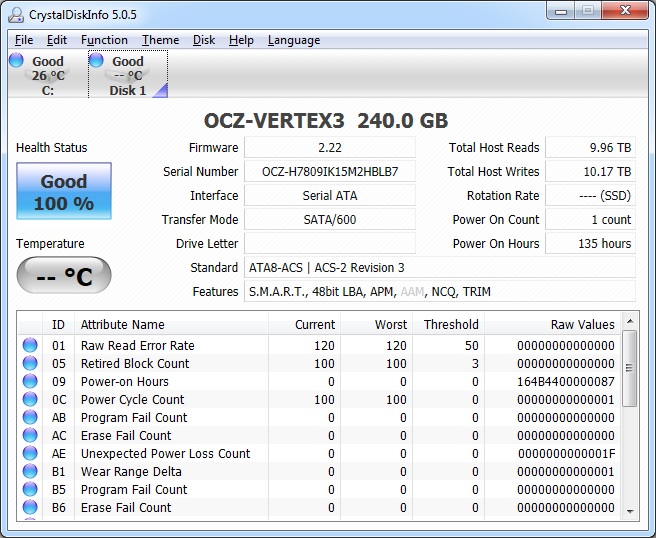Click status orb for B6 Erase Fail Count
656x538 pixels.
[x=30, y=507]
